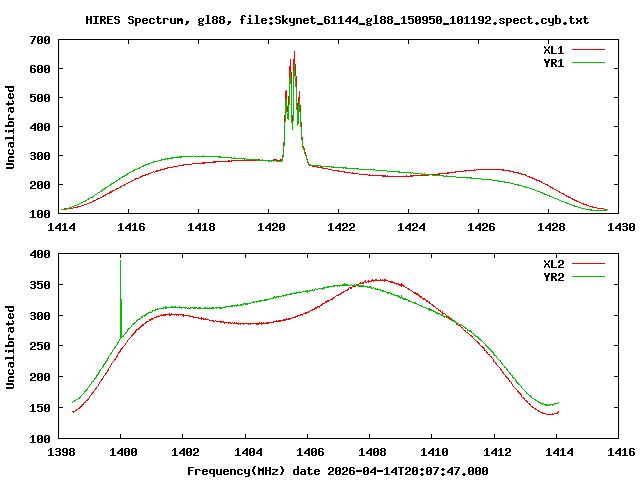Click the top plot's Uncalibrated axis label
The image size is (640, 480).
(x=10, y=127)
